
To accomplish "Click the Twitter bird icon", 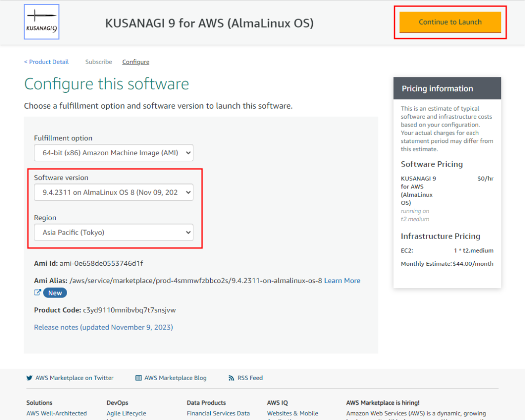I will pos(29,378).
